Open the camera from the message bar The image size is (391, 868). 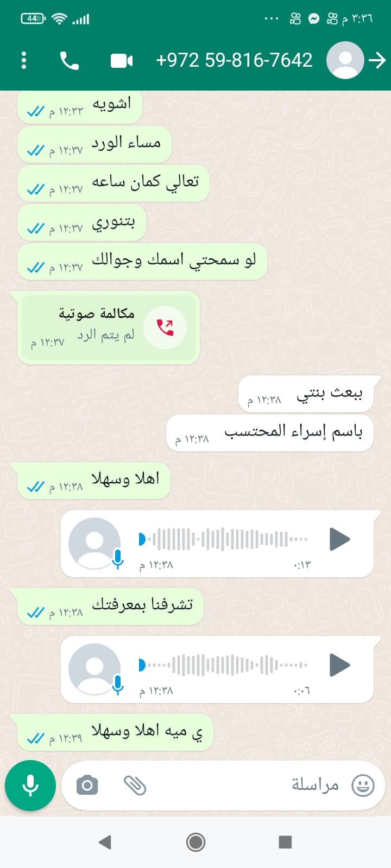coord(87,785)
